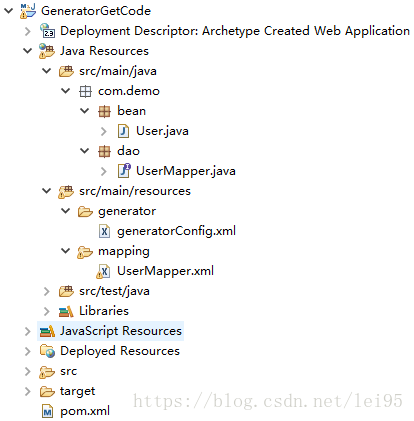
Task: Collapse the src/main/resources folder
Action: pyautogui.click(x=46, y=191)
